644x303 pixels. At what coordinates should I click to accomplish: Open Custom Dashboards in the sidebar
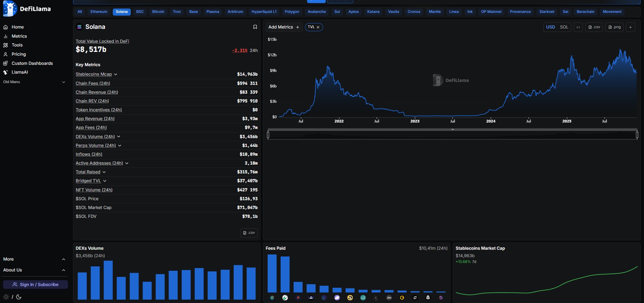click(x=32, y=63)
